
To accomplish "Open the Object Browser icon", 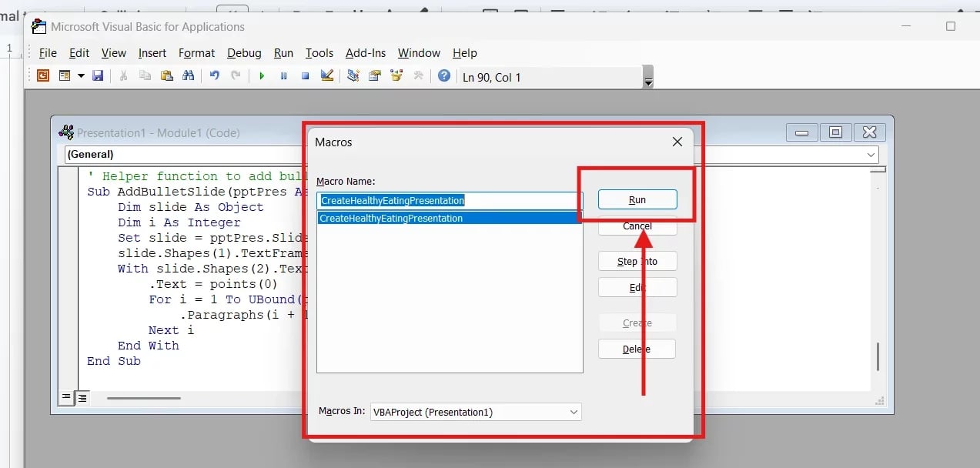I will click(396, 75).
